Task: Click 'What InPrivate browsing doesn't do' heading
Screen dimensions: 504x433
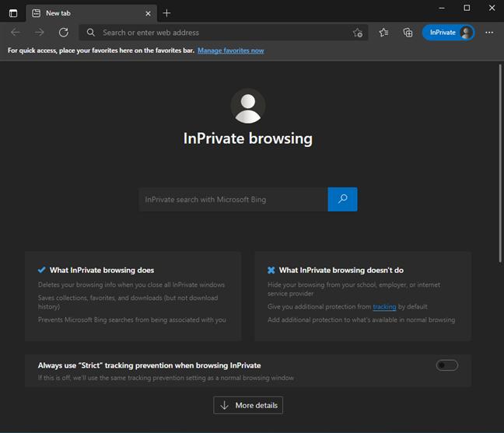Action: 341,271
